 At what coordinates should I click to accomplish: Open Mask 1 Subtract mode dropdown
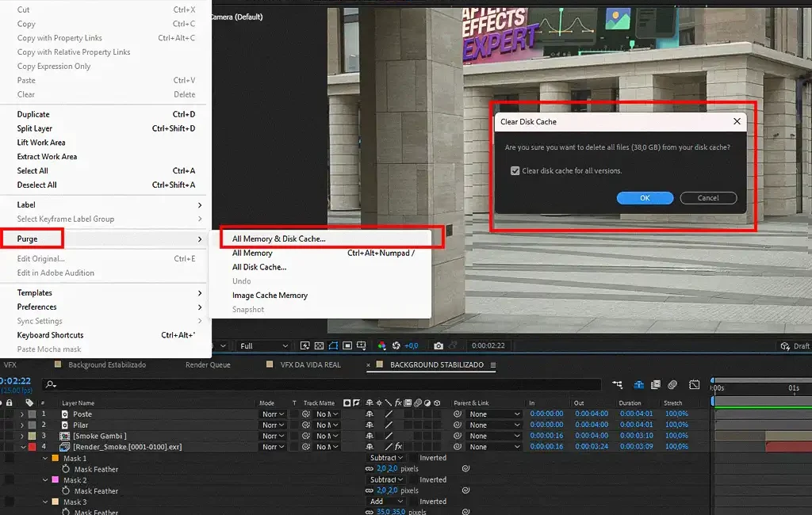[387, 458]
